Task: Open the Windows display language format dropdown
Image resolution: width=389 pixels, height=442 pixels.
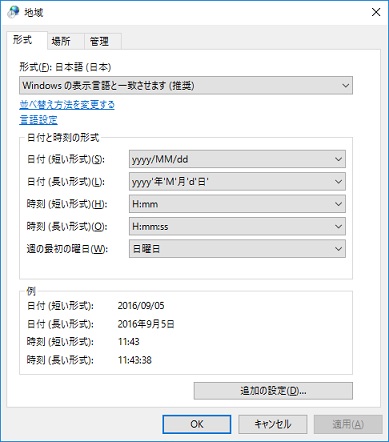Action: pyautogui.click(x=186, y=86)
